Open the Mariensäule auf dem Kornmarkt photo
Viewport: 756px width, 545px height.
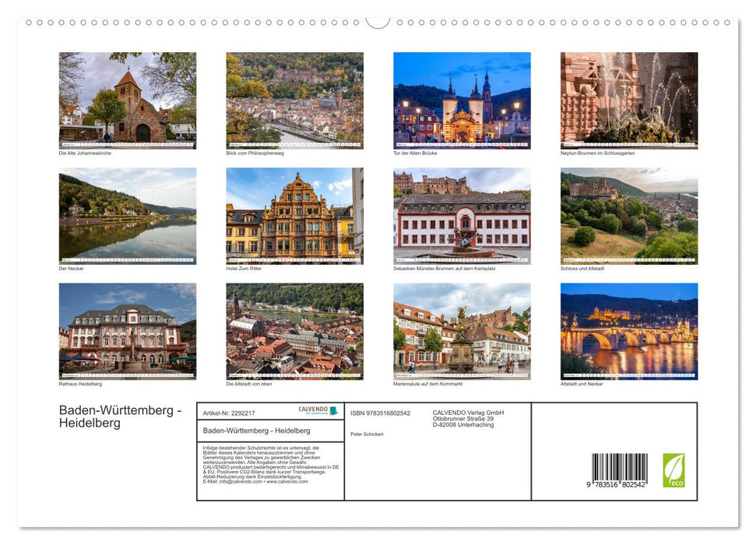point(462,332)
